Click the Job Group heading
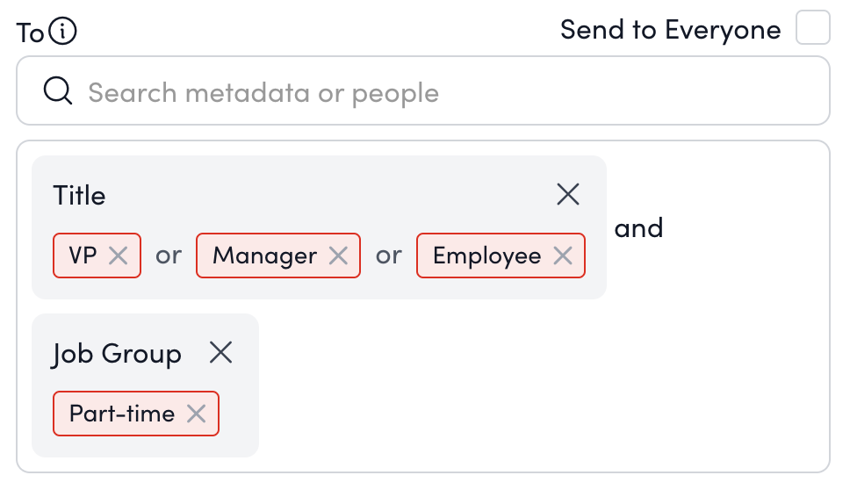The image size is (850, 504). [117, 354]
